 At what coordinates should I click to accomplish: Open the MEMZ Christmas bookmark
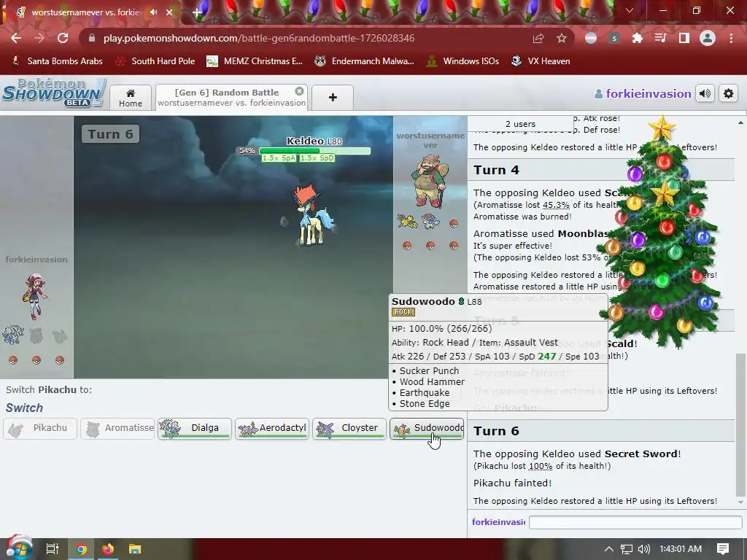point(255,61)
